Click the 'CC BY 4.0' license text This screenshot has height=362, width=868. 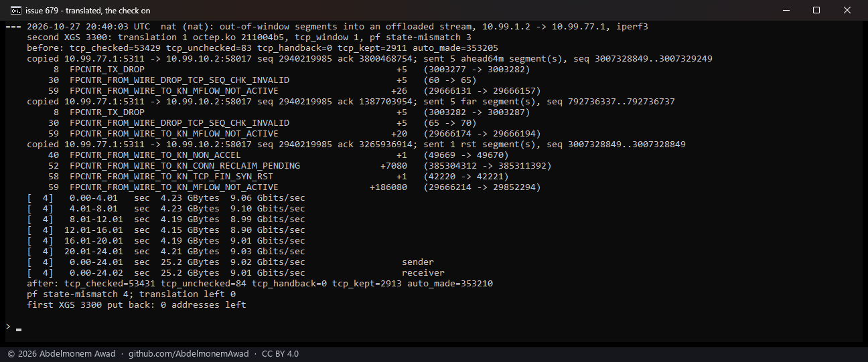[x=280, y=353]
